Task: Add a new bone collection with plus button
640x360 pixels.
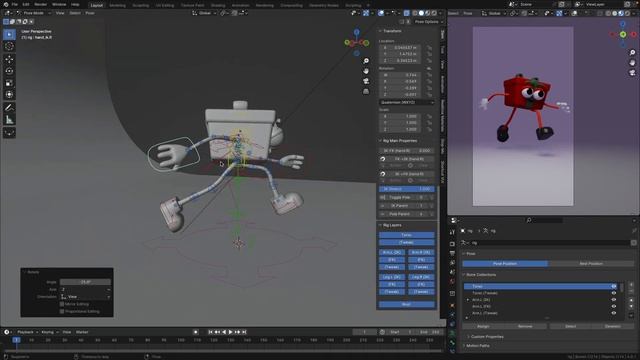Action: pyautogui.click(x=631, y=284)
